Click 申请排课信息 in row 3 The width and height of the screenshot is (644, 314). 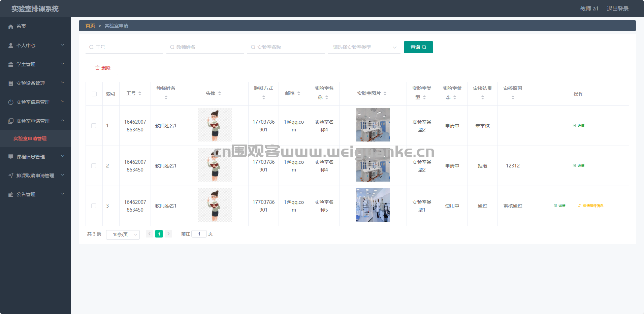click(x=590, y=206)
